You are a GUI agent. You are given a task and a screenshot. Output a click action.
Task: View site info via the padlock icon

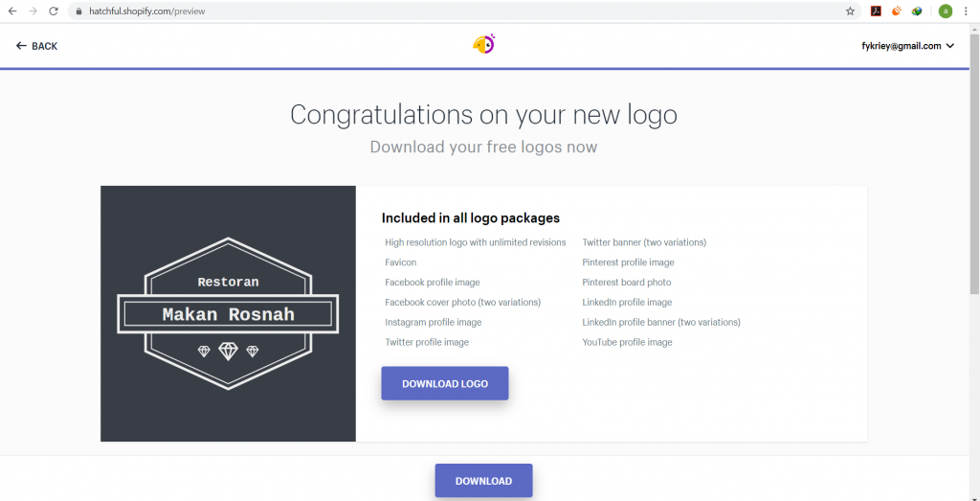[x=78, y=11]
